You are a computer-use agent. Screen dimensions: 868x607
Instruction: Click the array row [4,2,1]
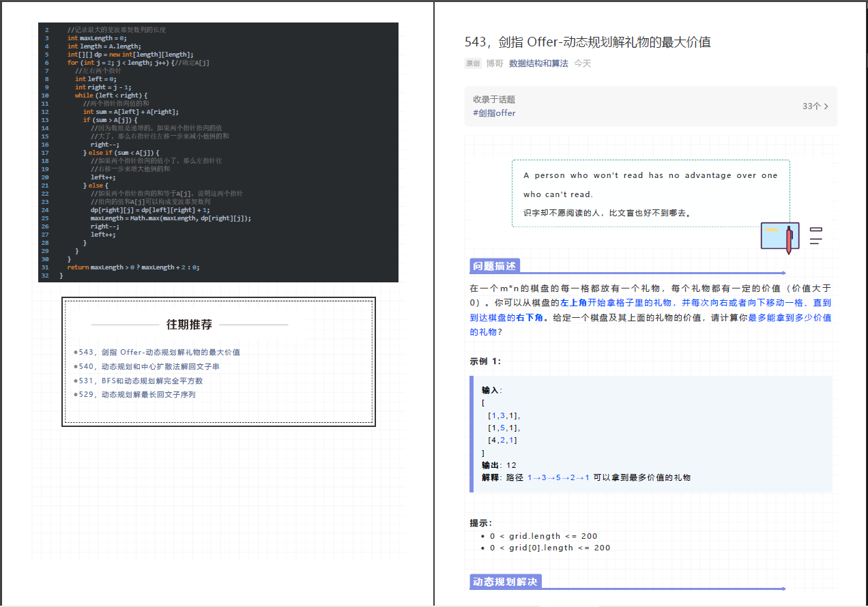point(502,441)
